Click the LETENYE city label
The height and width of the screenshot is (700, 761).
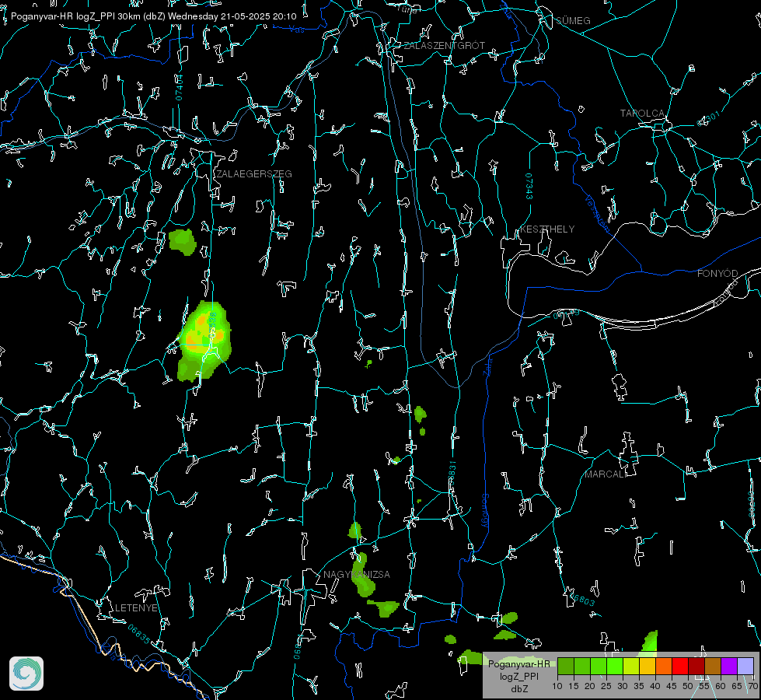click(136, 607)
